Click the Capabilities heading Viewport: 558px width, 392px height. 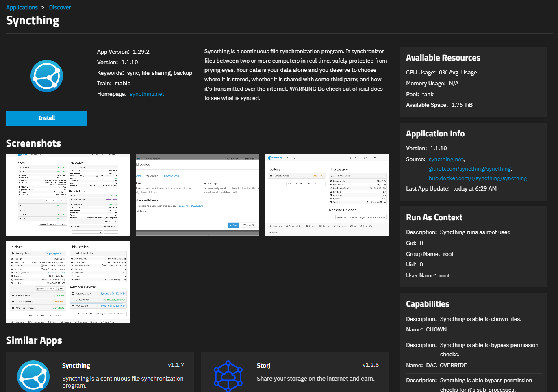(428, 304)
